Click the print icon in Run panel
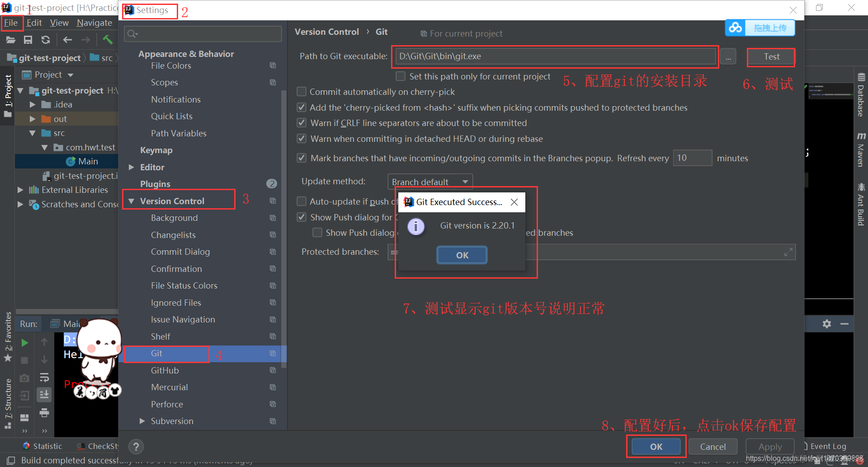This screenshot has height=467, width=868. click(x=44, y=412)
